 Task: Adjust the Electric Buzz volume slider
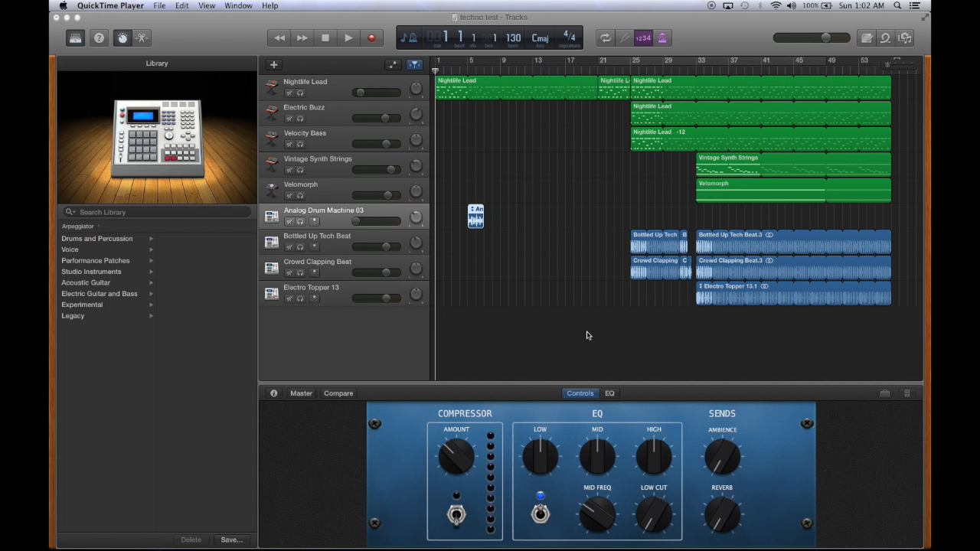pos(376,119)
